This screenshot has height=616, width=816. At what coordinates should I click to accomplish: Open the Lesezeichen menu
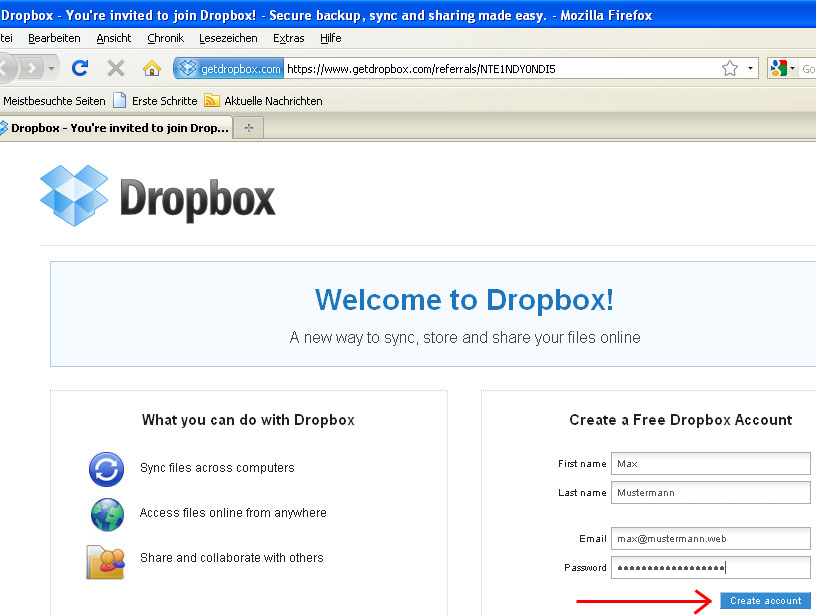[228, 38]
